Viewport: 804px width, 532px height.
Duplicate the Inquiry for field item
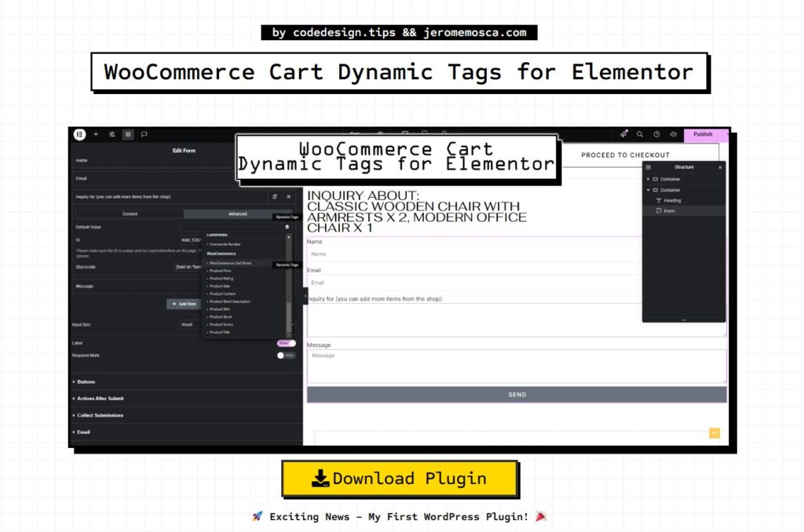(275, 197)
